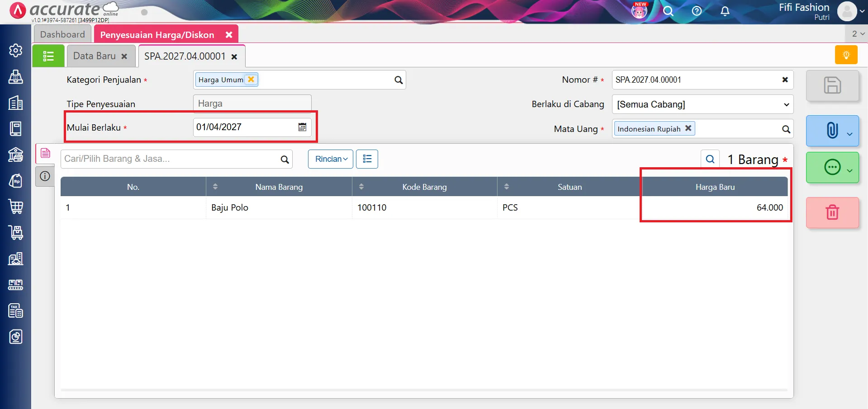
Task: Close the SPA.2027.04.00001 tab
Action: pyautogui.click(x=234, y=57)
